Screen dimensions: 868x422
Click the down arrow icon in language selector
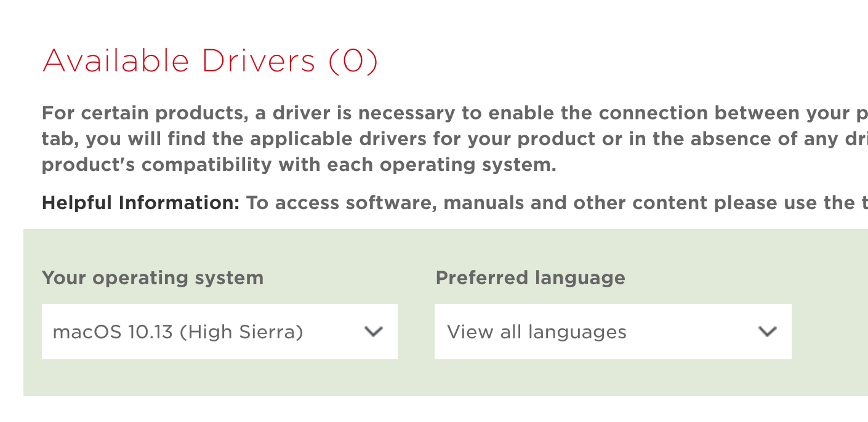pos(767,332)
